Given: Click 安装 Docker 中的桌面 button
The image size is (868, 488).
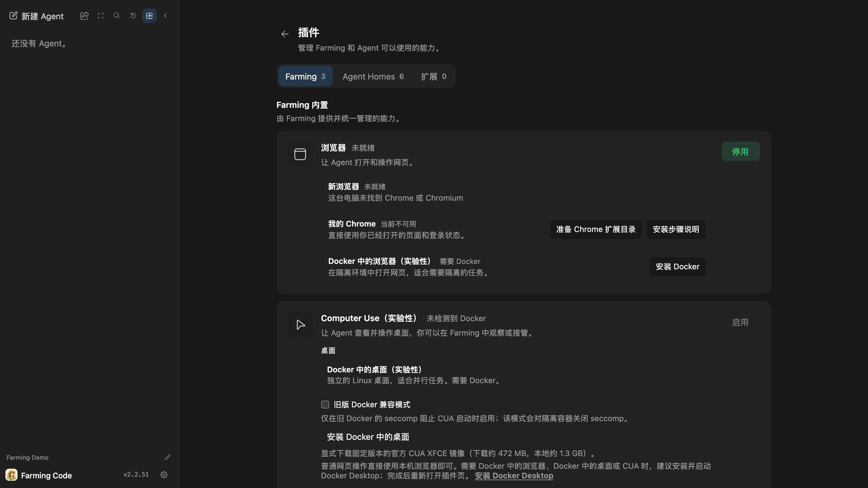Looking at the screenshot, I should coord(368,437).
